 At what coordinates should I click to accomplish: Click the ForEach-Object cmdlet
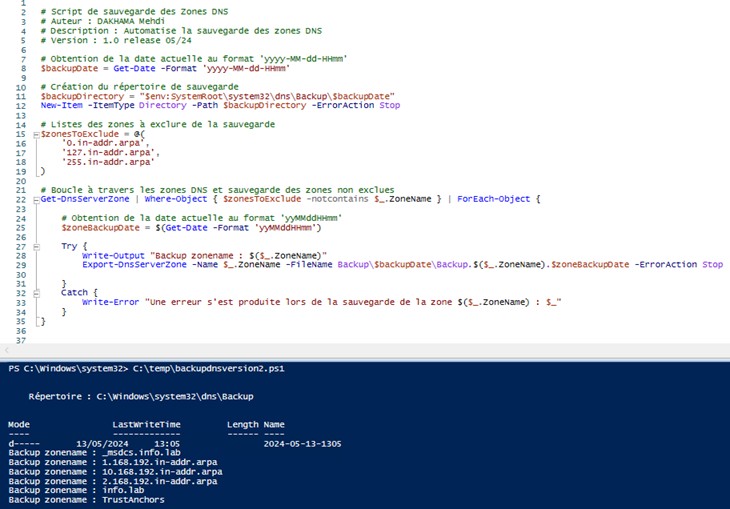[x=493, y=199]
